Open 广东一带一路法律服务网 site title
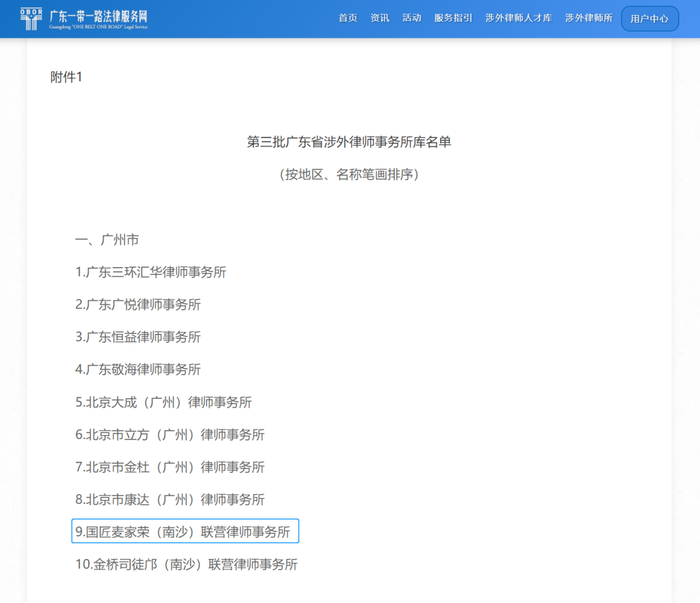700x603 pixels. (99, 16)
